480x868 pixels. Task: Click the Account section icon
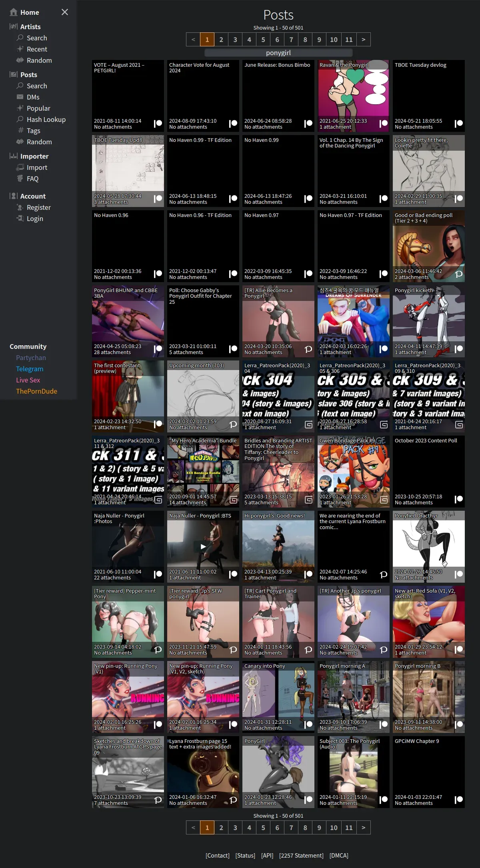(x=14, y=196)
